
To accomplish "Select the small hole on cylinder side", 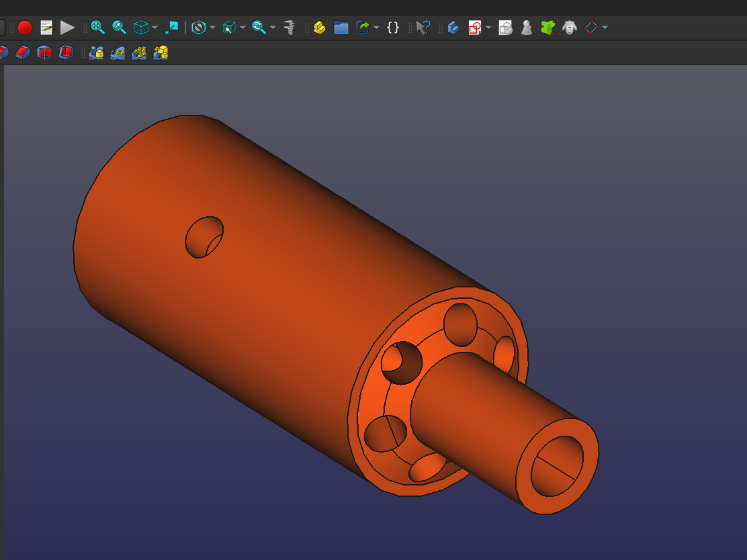I will tap(204, 237).
